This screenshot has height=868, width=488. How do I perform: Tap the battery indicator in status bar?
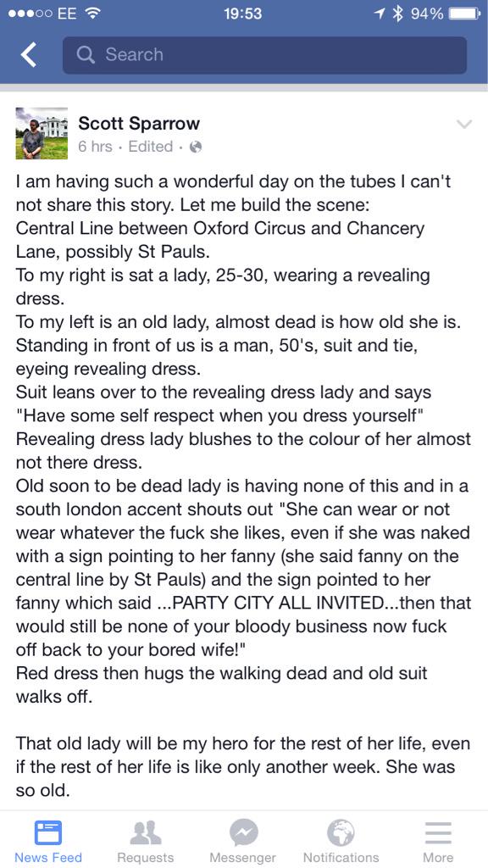coord(463,14)
